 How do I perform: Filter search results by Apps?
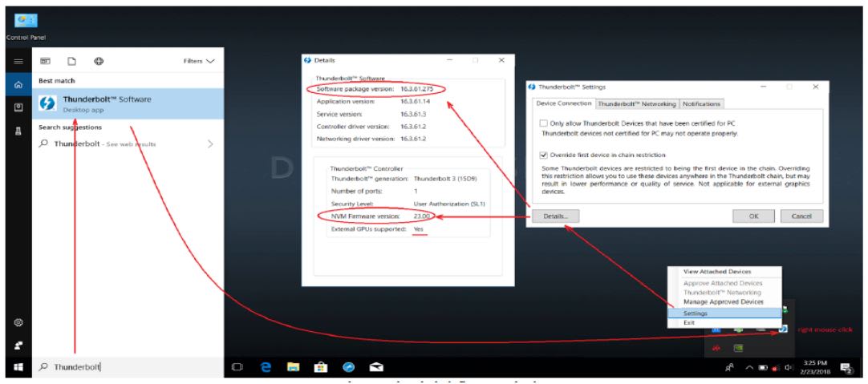tap(46, 62)
